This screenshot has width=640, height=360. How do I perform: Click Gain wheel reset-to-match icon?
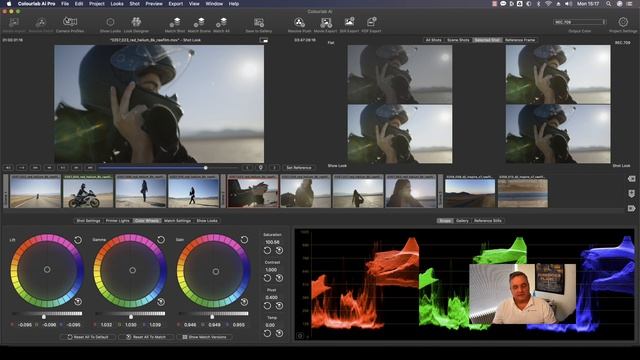[x=244, y=302]
